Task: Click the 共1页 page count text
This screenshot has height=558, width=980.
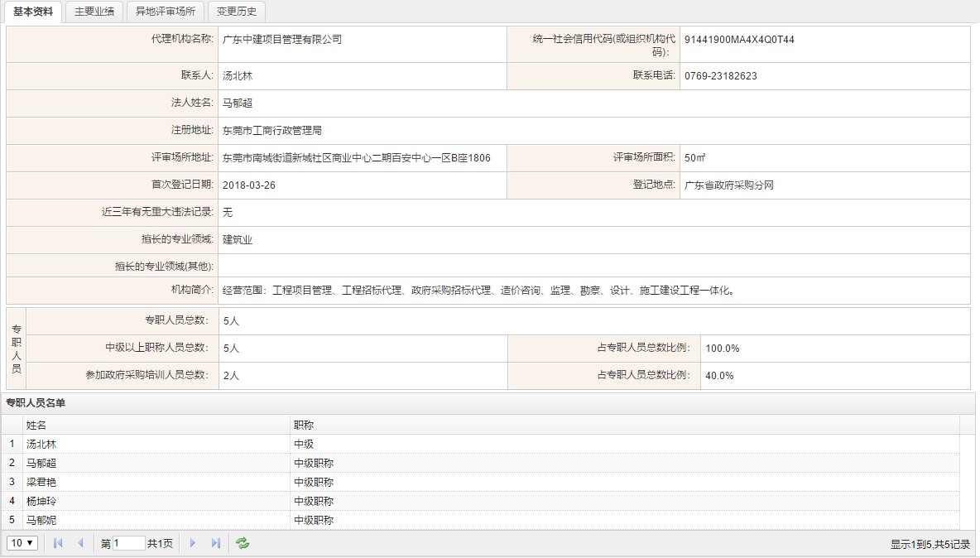Action: point(160,544)
